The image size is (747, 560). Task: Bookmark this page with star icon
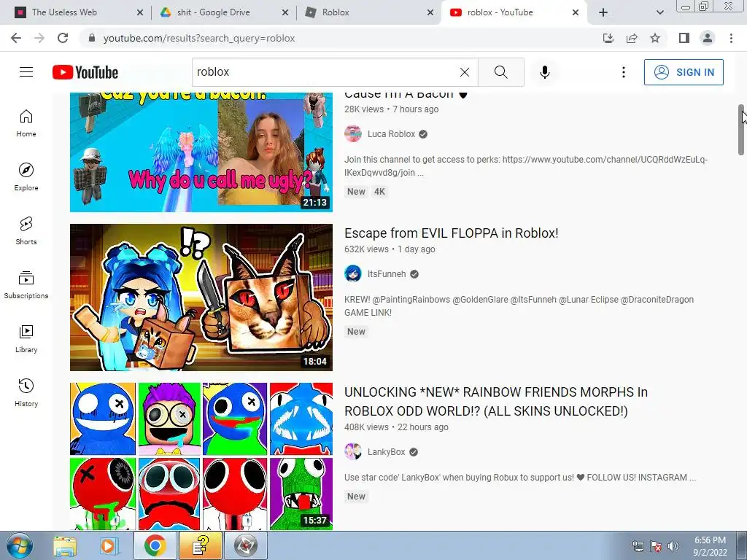(x=655, y=38)
